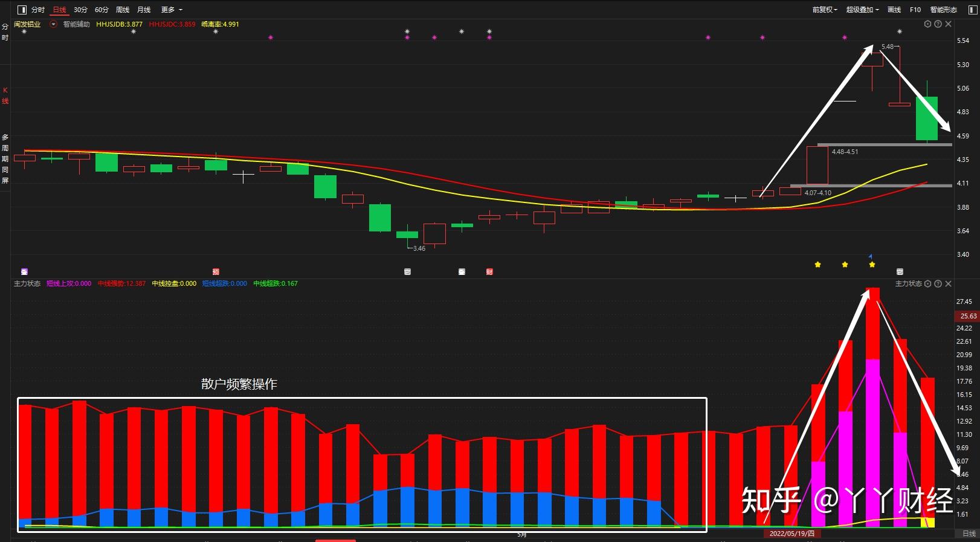980x542 pixels.
Task: Click the 3.46 low price label
Action: 419,248
